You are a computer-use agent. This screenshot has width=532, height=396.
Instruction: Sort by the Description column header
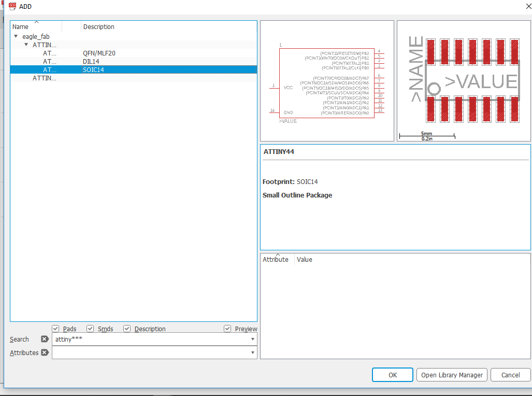[x=169, y=26]
